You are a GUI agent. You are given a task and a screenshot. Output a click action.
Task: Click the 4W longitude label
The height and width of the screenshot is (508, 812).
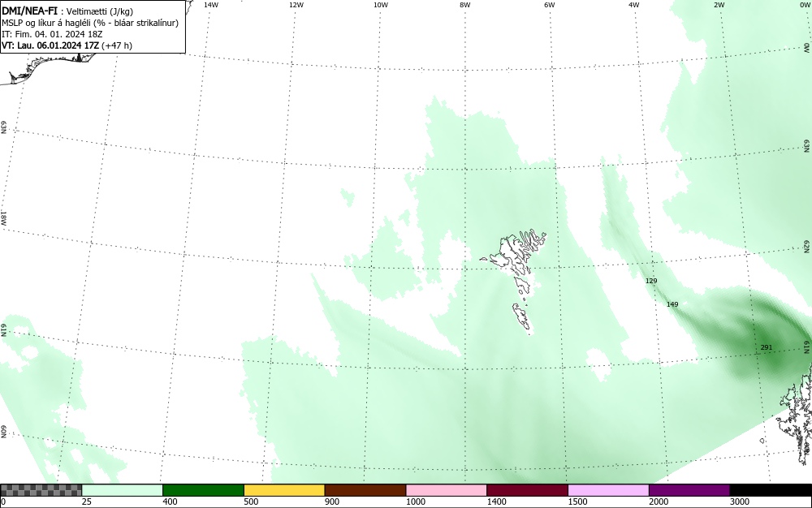click(x=634, y=5)
